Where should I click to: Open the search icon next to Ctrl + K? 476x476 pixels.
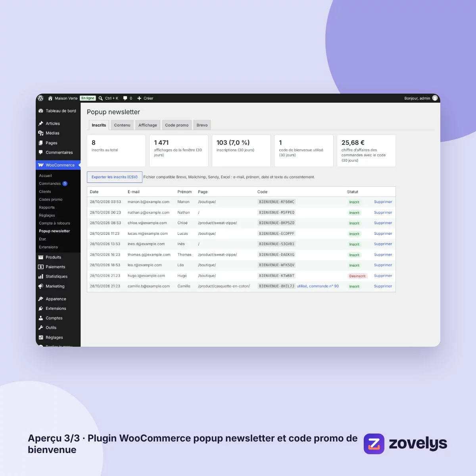tap(101, 98)
